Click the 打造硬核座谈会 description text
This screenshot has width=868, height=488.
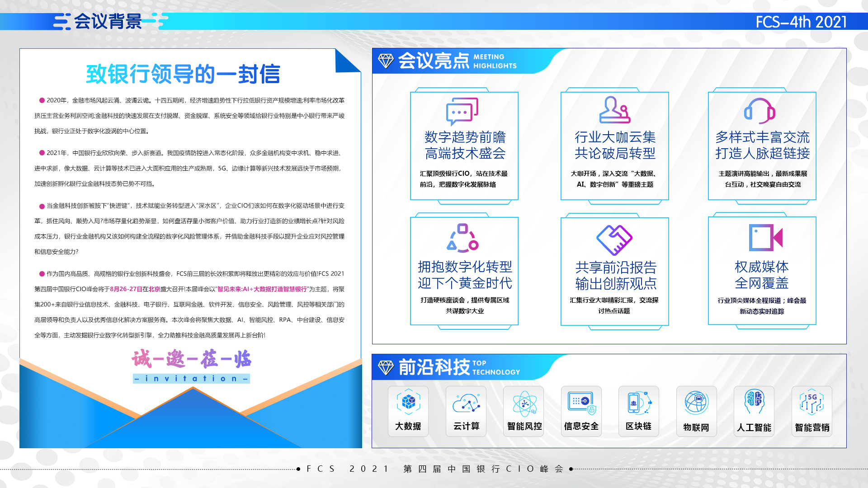[x=465, y=305]
